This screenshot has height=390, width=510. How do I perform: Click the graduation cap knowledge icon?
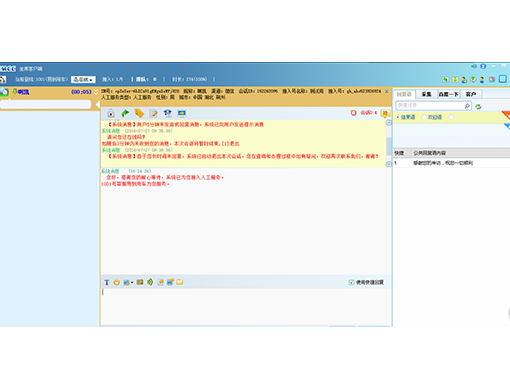168,113
